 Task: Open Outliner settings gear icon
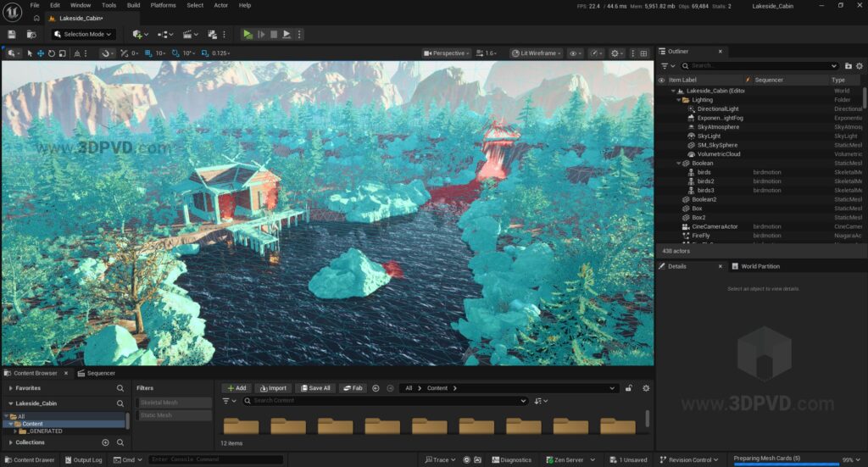pos(860,65)
